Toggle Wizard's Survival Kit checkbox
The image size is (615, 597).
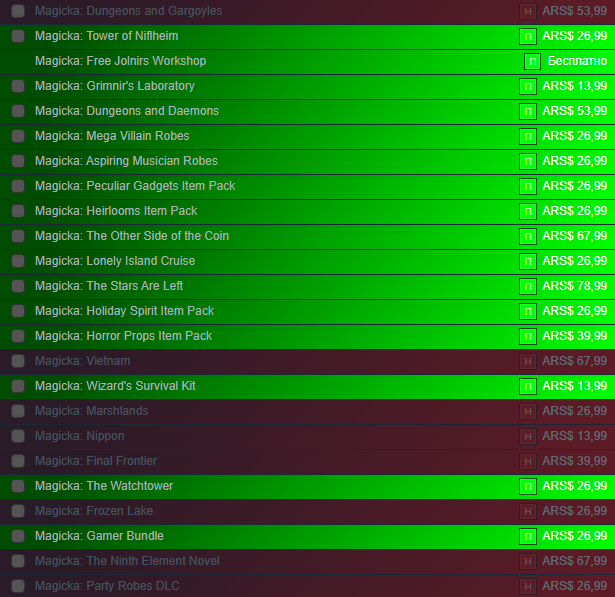point(18,386)
